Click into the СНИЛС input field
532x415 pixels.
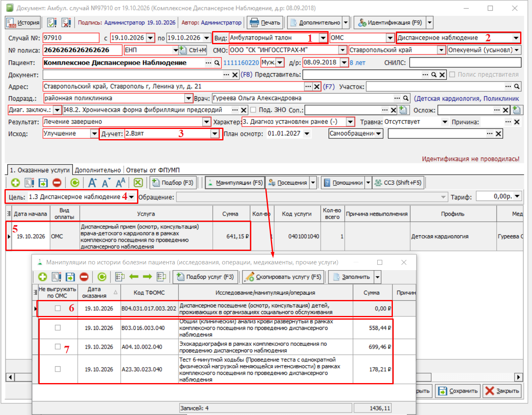(x=465, y=63)
